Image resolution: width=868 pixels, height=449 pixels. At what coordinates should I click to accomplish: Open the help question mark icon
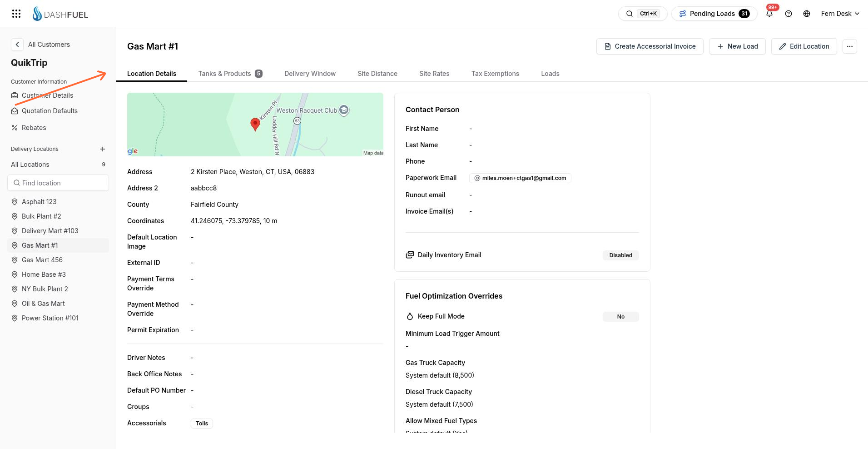789,14
